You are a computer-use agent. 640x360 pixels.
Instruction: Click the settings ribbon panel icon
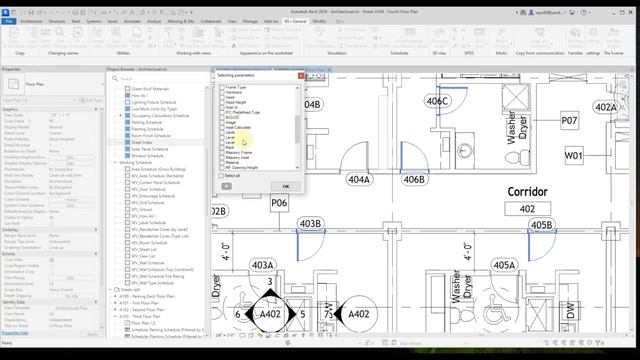point(593,33)
